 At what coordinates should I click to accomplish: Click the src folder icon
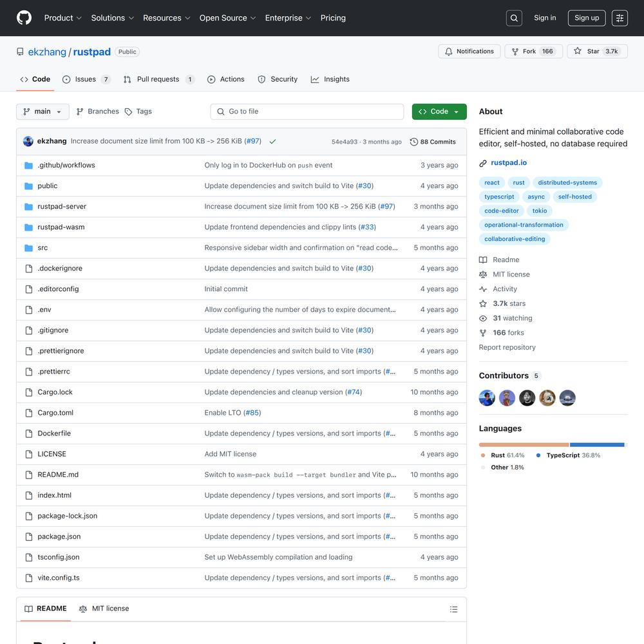(x=28, y=248)
